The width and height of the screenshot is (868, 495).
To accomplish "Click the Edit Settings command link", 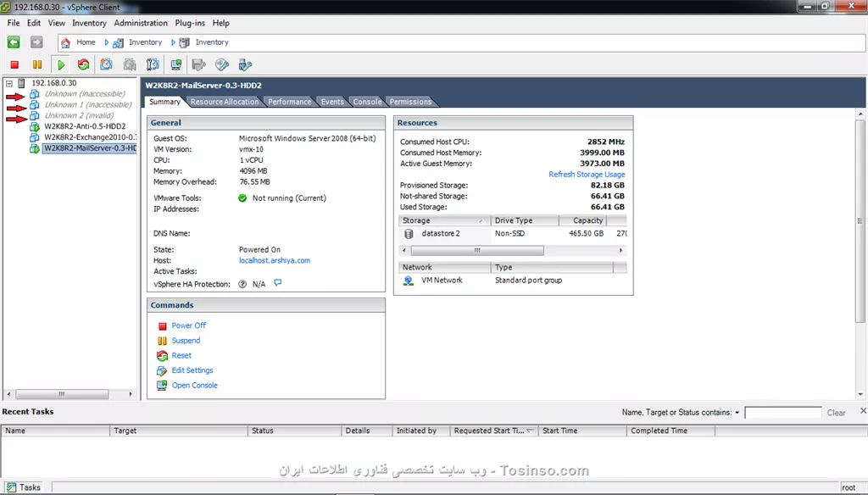I will [192, 370].
